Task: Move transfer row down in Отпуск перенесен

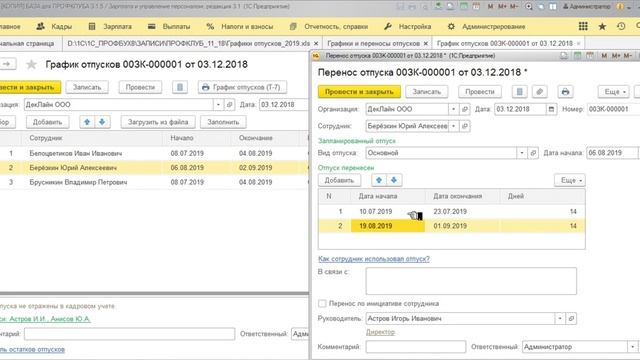Action: point(394,180)
